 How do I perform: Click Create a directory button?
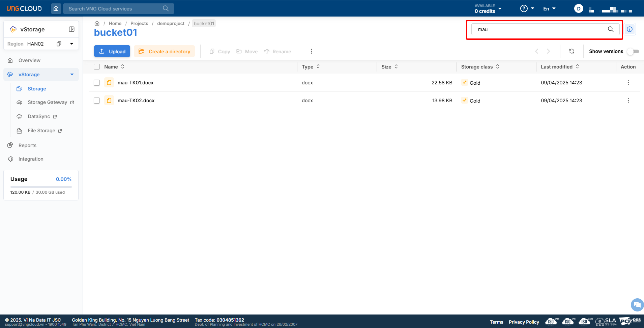164,51
